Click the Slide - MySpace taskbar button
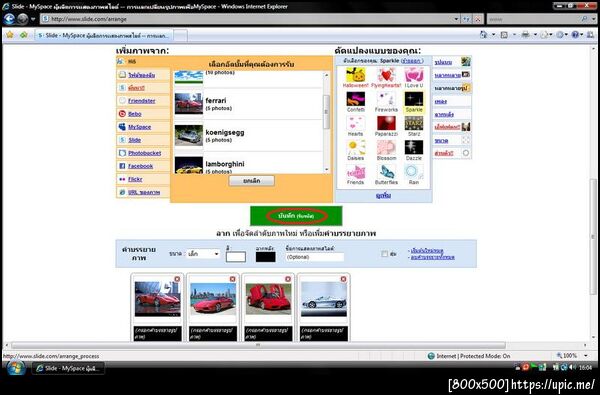This screenshot has width=600, height=395. tap(69, 368)
